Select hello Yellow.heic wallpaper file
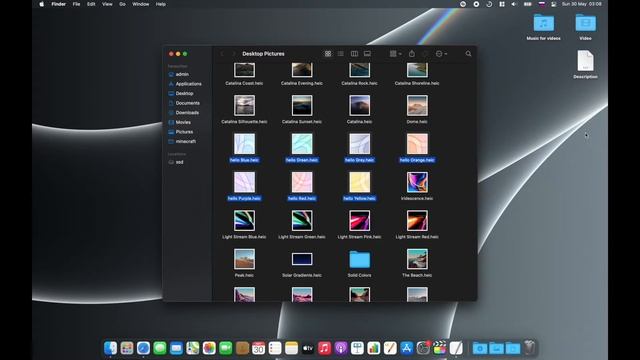Screen dimensions: 640x360 (x=359, y=182)
